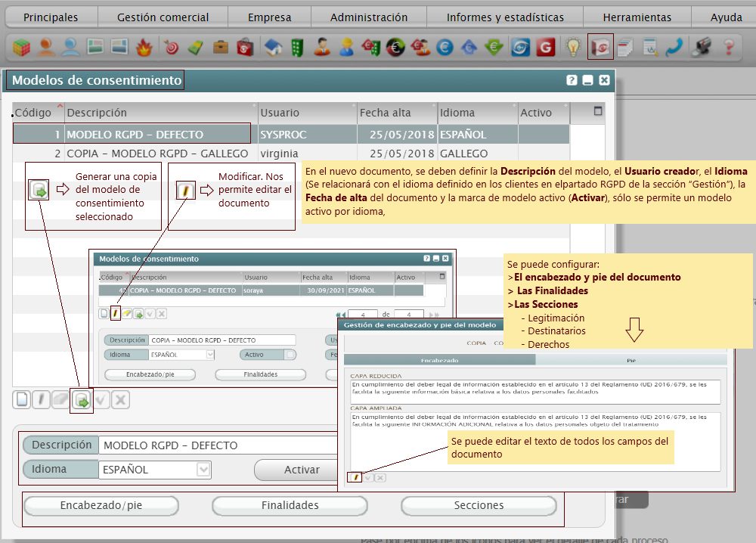Click the green-arrow copy model icon below table
Screen dimensions: 756x543
point(82,400)
